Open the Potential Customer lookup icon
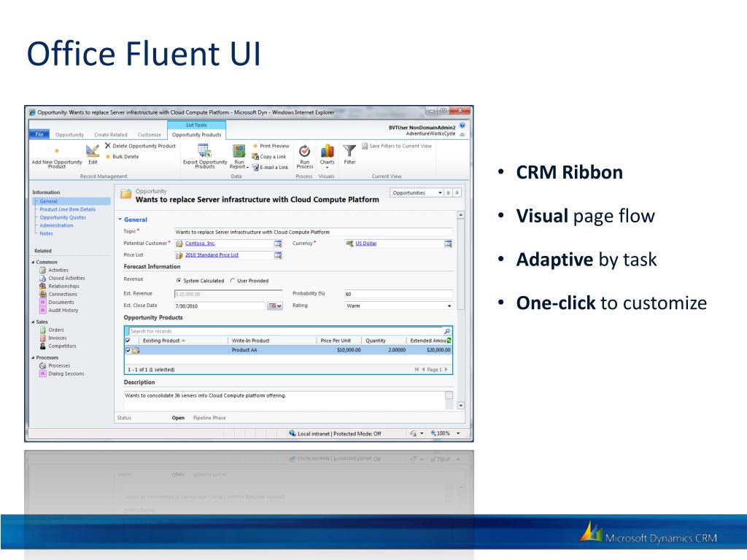The image size is (747, 560). pos(278,244)
